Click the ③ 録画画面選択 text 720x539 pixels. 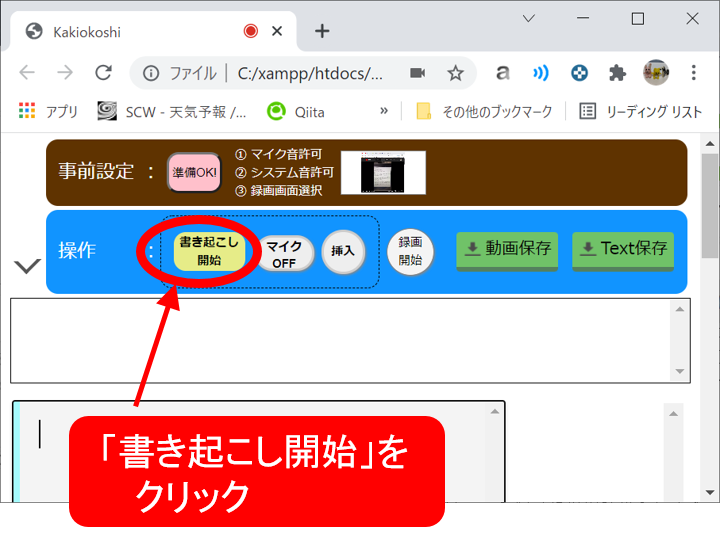278,191
